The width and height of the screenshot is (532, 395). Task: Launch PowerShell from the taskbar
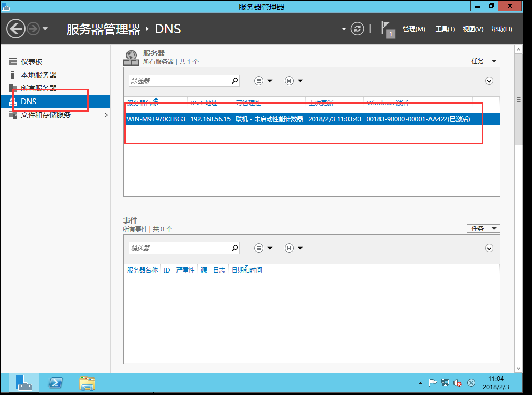(x=56, y=383)
